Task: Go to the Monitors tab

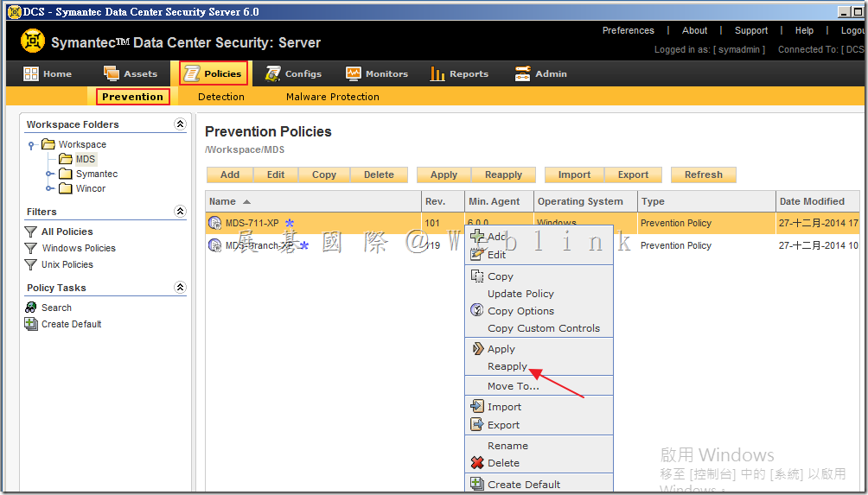Action: coord(377,73)
